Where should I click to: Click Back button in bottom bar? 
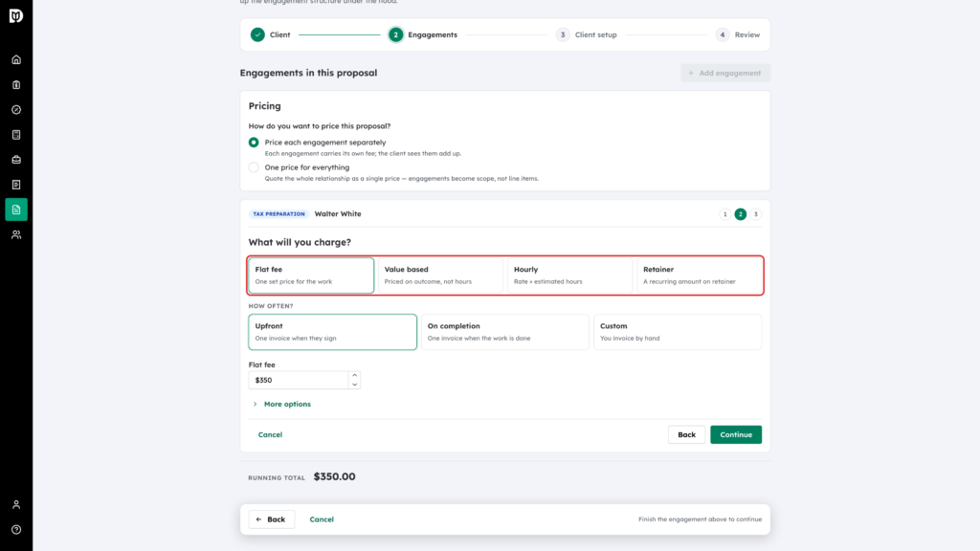(x=271, y=519)
